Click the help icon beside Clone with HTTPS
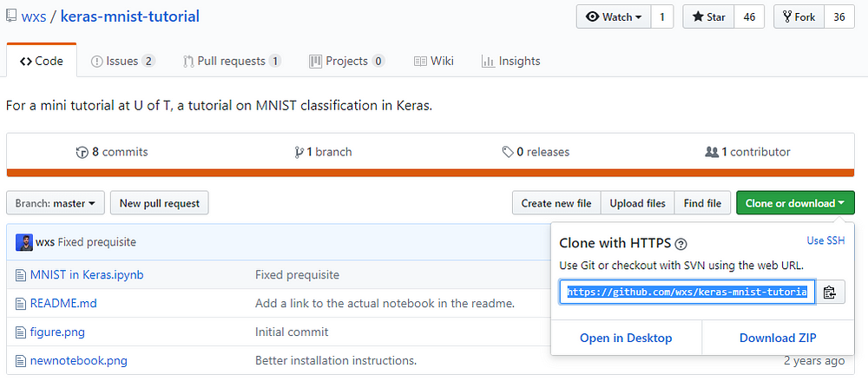Viewport: 868px width, 381px height. (681, 244)
